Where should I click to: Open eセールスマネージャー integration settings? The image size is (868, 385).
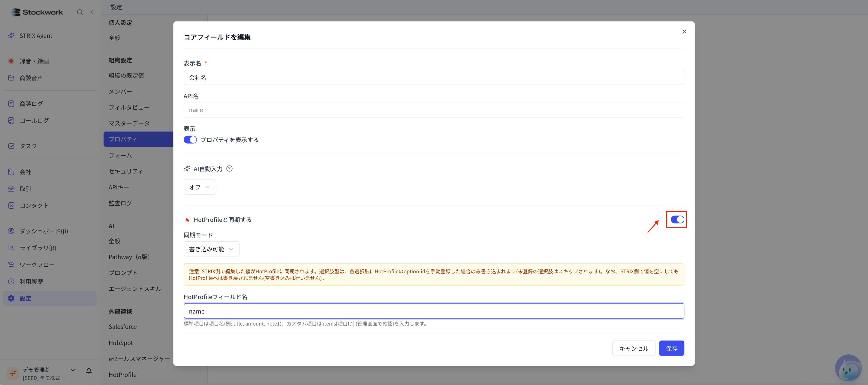tap(139, 359)
